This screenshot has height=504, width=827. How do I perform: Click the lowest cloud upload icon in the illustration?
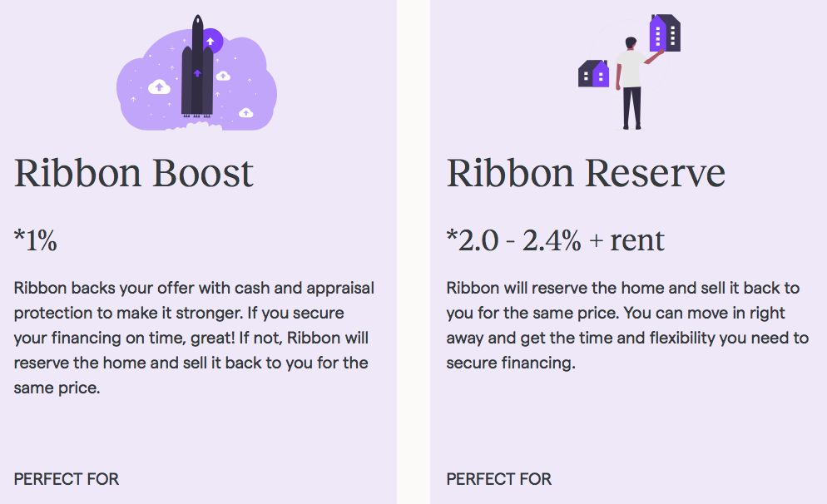click(x=246, y=112)
